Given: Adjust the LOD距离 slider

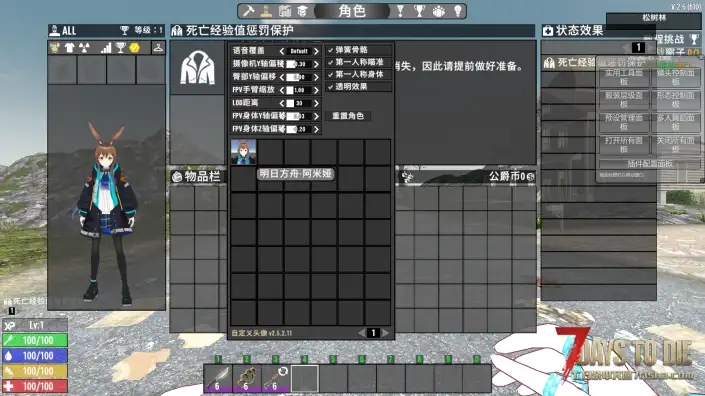Looking at the screenshot, I should 299,103.
